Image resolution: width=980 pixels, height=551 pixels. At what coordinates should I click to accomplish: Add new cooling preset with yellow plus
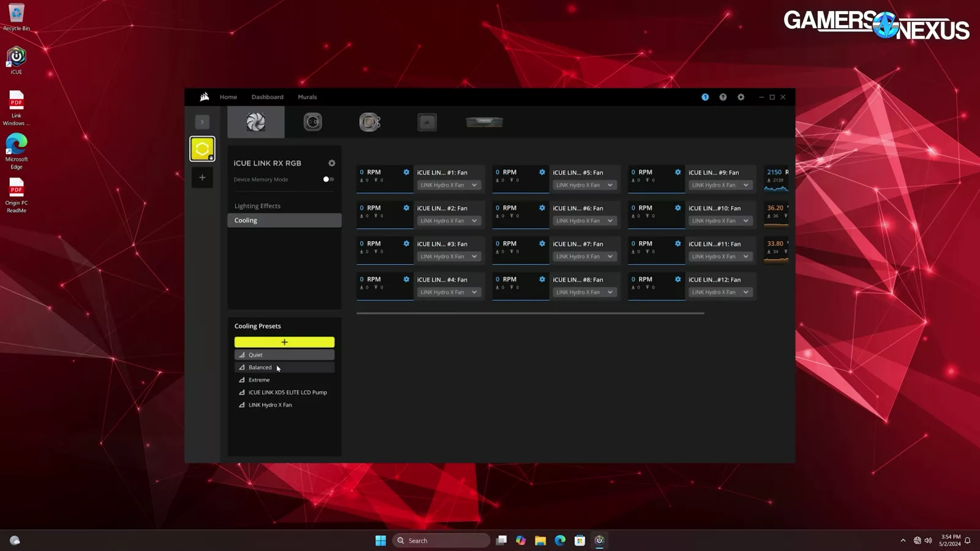tap(284, 342)
